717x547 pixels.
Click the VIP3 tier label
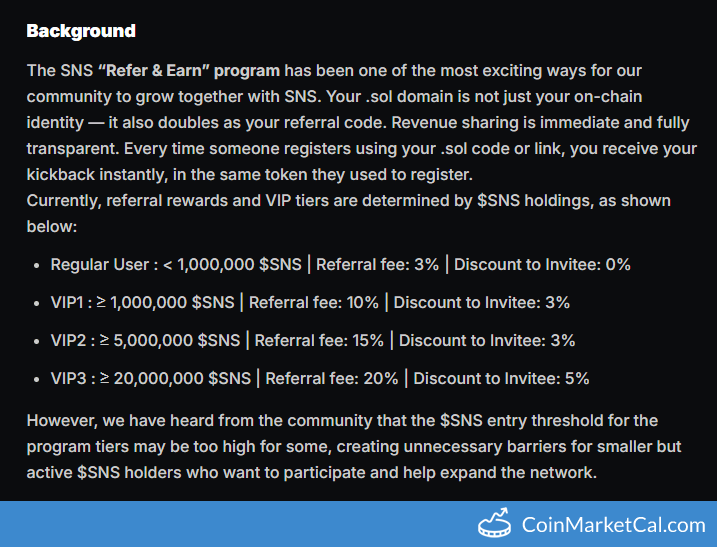pos(71,379)
